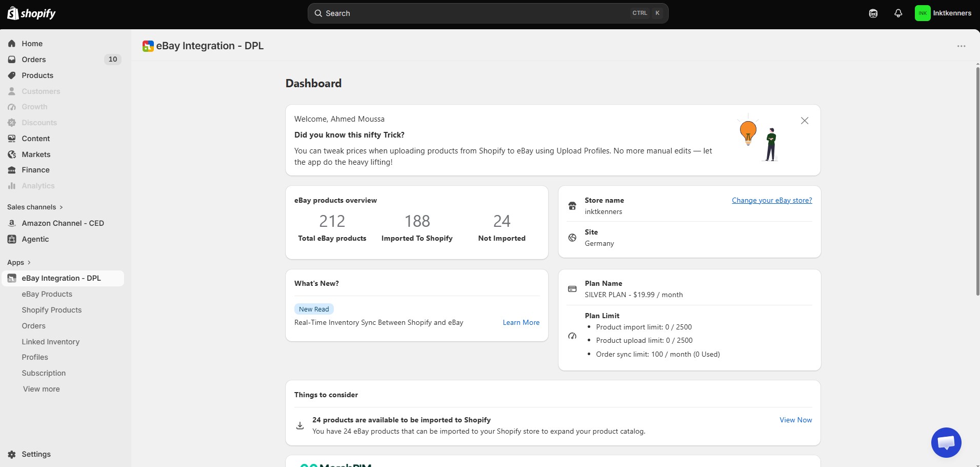The image size is (980, 467).
Task: Click the Plan Name card icon
Action: click(x=572, y=289)
